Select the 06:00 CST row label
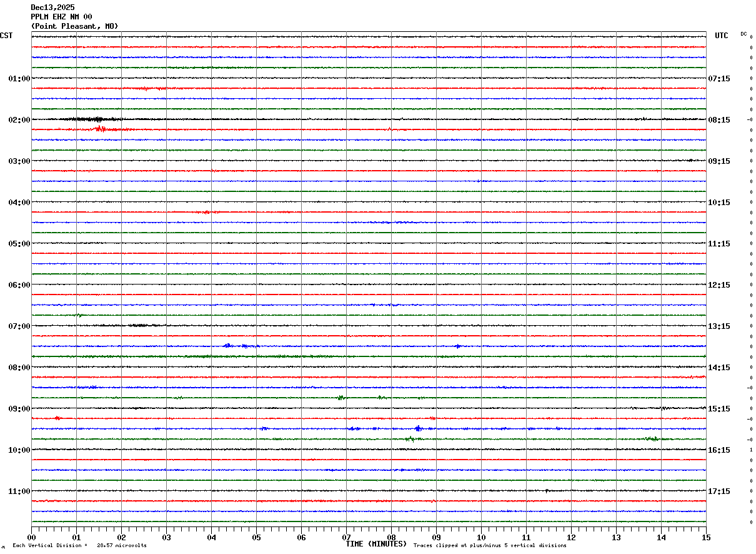This screenshot has width=756, height=554. point(19,285)
